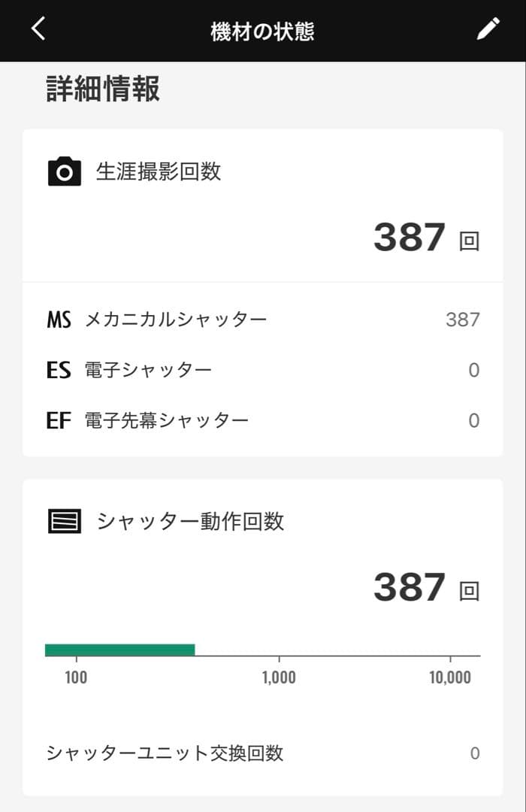Tap the green shutter count progress bar
The height and width of the screenshot is (812, 526).
click(x=120, y=650)
